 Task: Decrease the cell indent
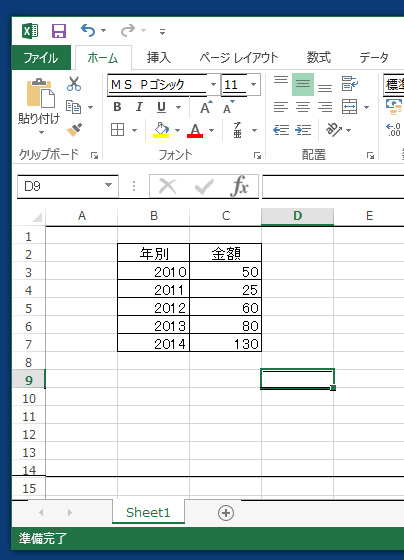coord(281,130)
